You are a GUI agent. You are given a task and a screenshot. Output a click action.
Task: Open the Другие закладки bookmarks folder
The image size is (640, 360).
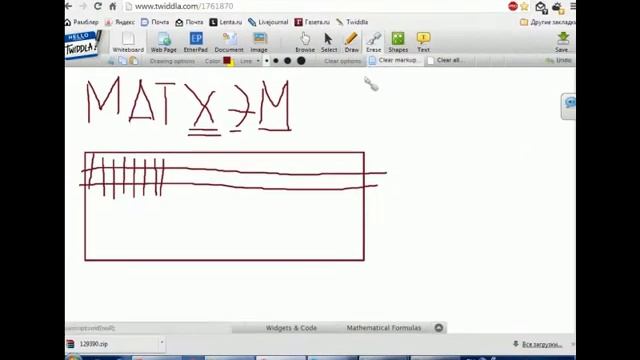tap(548, 22)
